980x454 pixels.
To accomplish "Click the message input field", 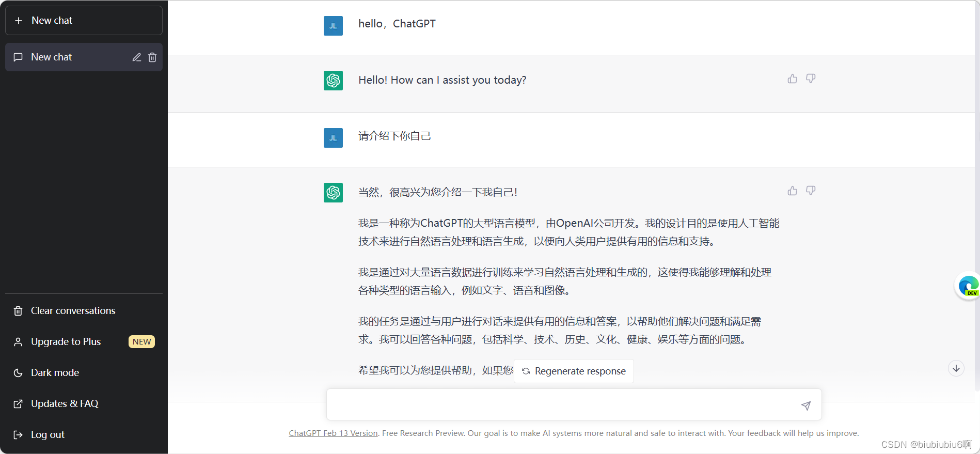I will click(574, 404).
